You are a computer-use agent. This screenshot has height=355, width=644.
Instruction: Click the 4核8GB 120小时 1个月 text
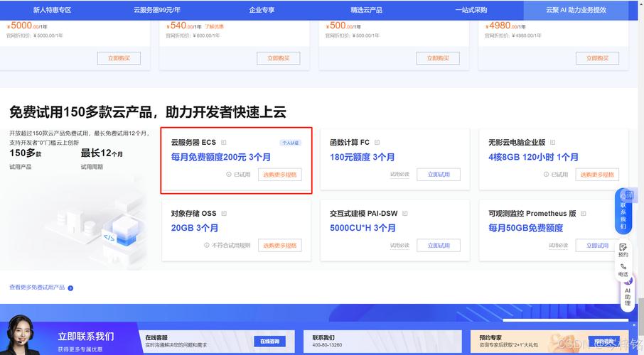pyautogui.click(x=533, y=157)
